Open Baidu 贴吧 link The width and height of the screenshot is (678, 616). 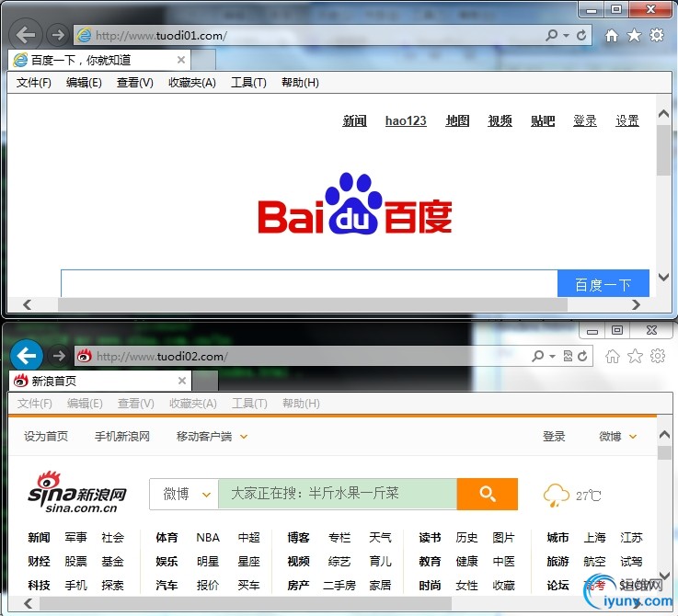(543, 120)
